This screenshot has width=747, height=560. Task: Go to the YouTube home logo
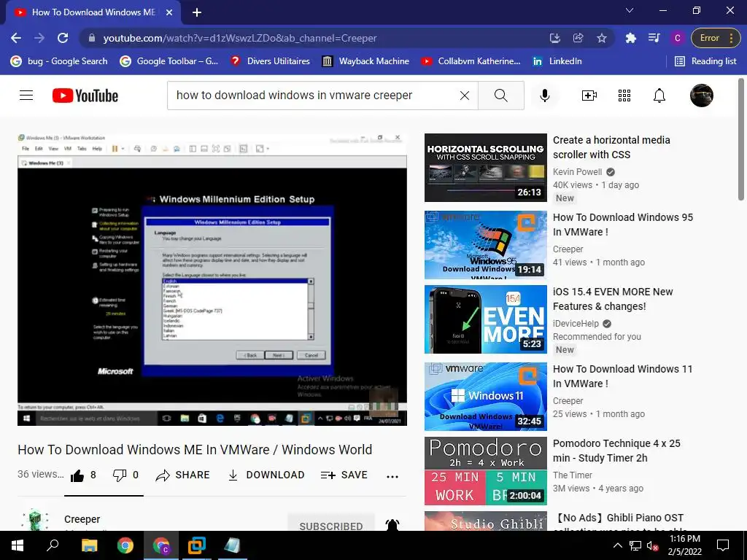[x=85, y=96]
